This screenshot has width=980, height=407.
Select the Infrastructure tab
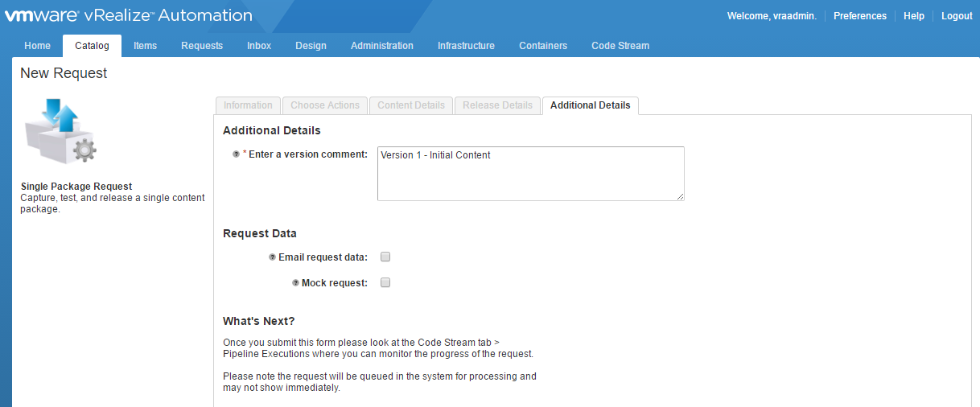(x=466, y=46)
